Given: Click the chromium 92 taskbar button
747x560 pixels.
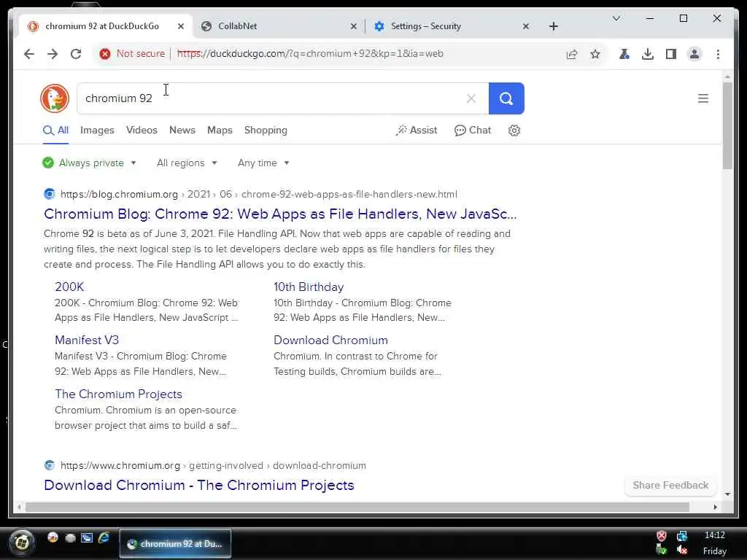Looking at the screenshot, I should (x=175, y=544).
